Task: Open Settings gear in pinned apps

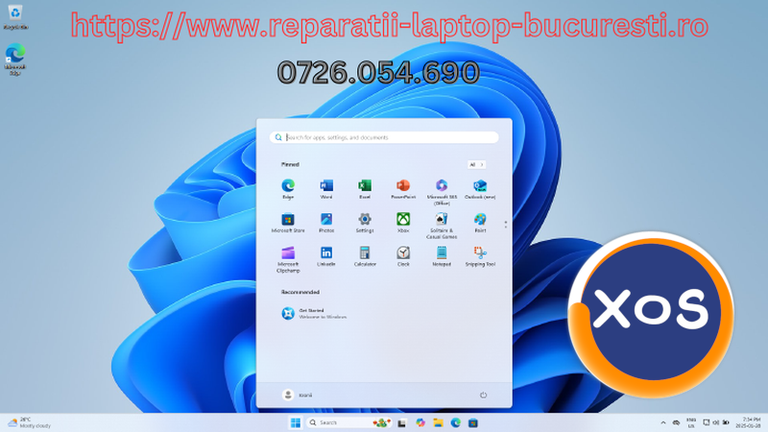Action: [x=365, y=220]
